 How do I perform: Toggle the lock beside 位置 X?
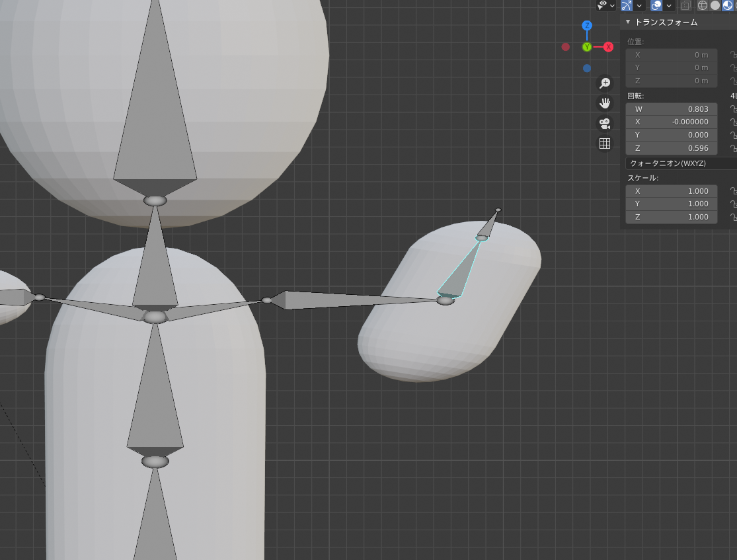733,55
